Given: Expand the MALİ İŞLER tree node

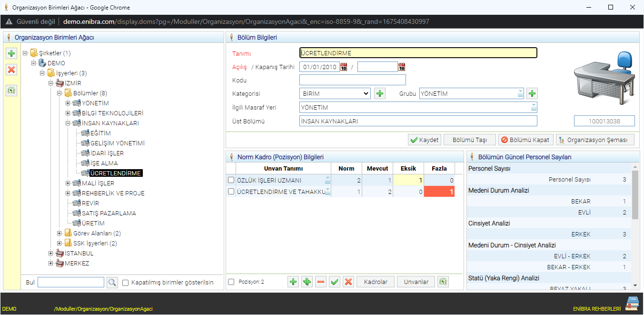Looking at the screenshot, I should point(68,183).
